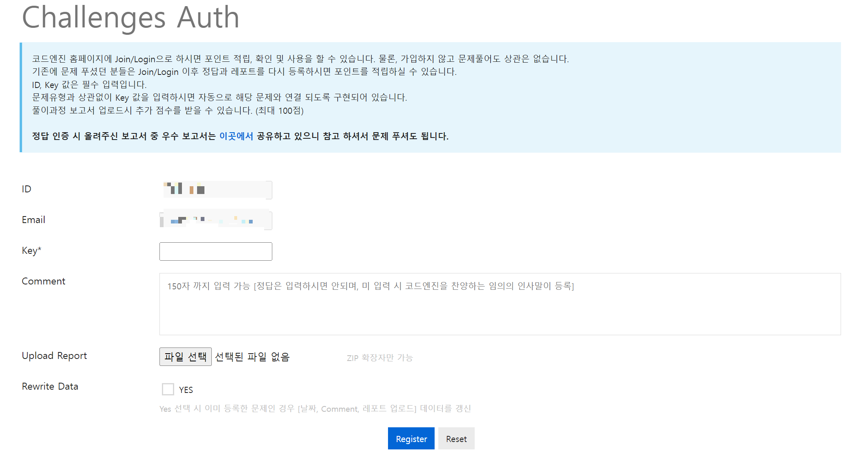Image resolution: width=868 pixels, height=458 pixels.
Task: Focus the Comment text area
Action: pos(500,304)
